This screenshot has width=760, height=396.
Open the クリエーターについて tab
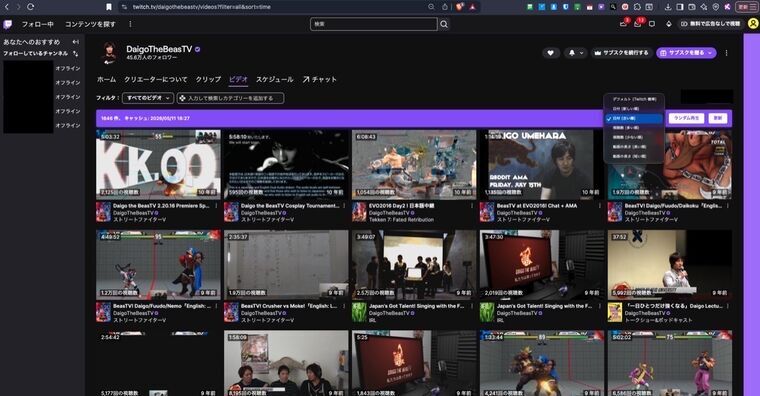point(156,79)
